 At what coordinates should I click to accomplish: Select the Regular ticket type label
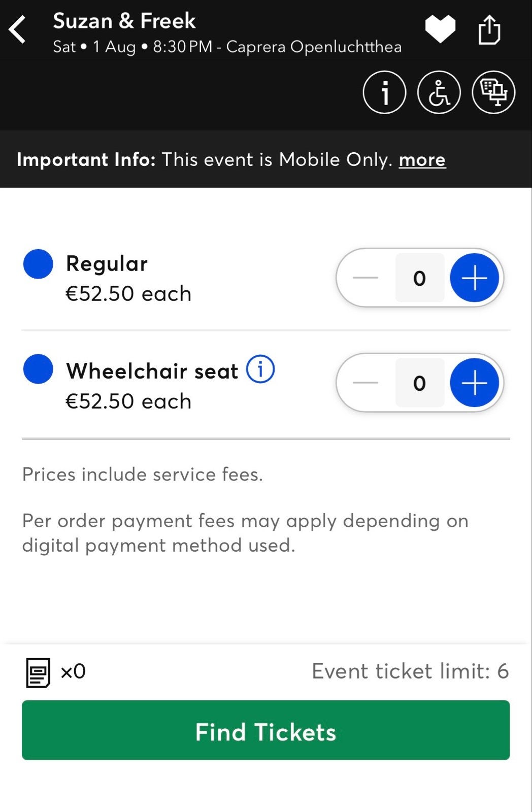tap(107, 264)
